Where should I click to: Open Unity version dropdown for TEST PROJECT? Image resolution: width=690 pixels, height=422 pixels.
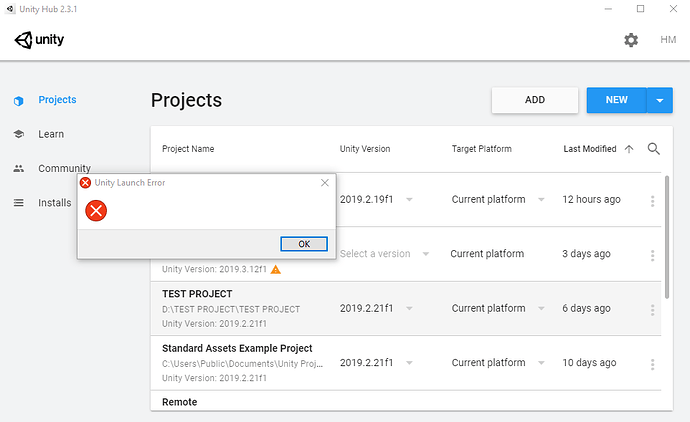tap(409, 309)
